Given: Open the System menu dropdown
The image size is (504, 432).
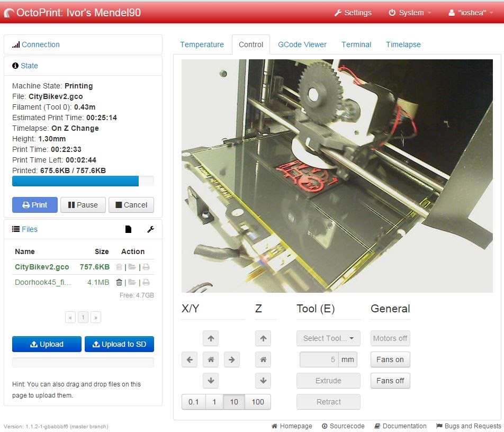Looking at the screenshot, I should pos(410,13).
